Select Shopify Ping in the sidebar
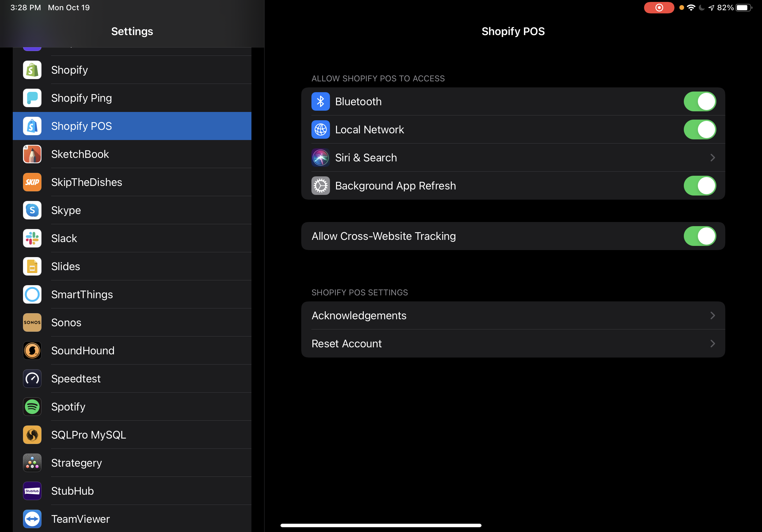 point(132,98)
